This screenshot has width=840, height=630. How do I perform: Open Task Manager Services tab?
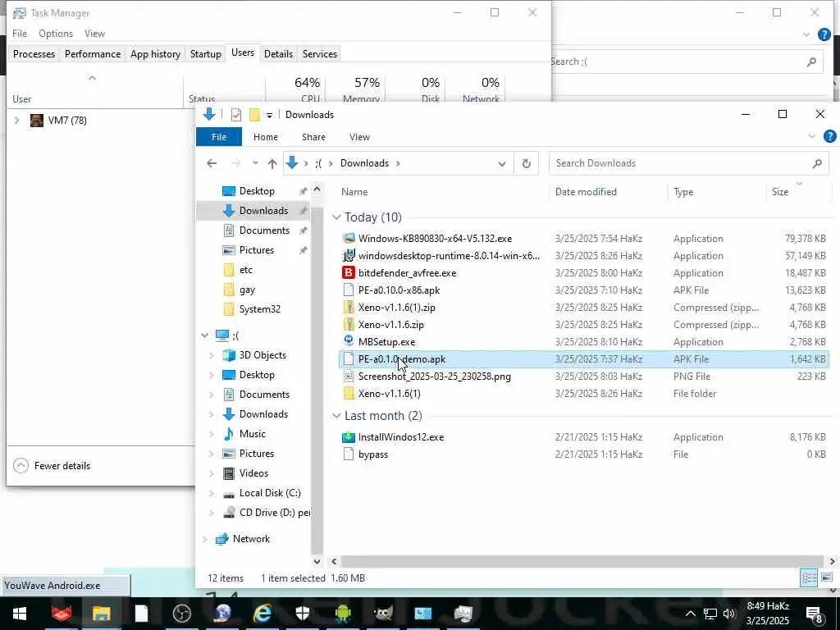click(x=320, y=54)
